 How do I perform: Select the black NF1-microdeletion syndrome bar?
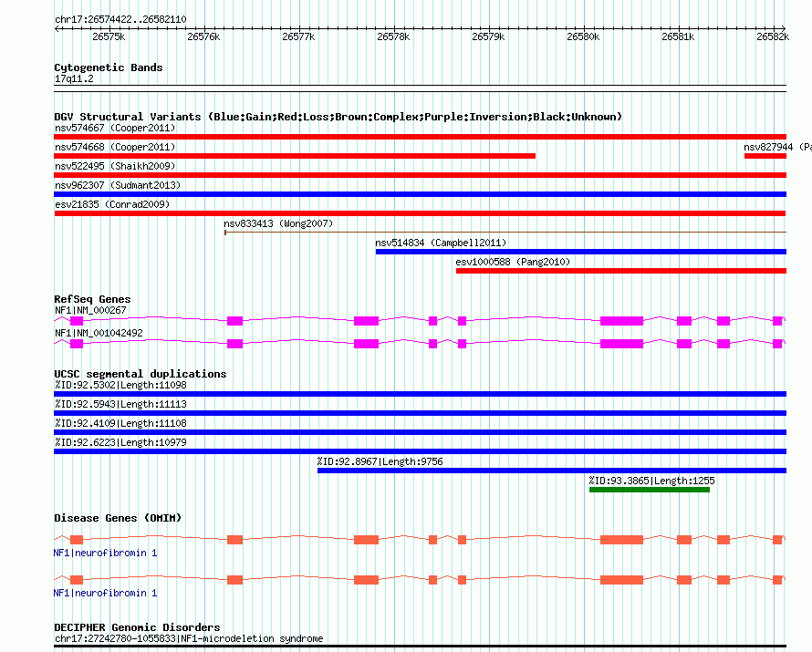point(420,646)
